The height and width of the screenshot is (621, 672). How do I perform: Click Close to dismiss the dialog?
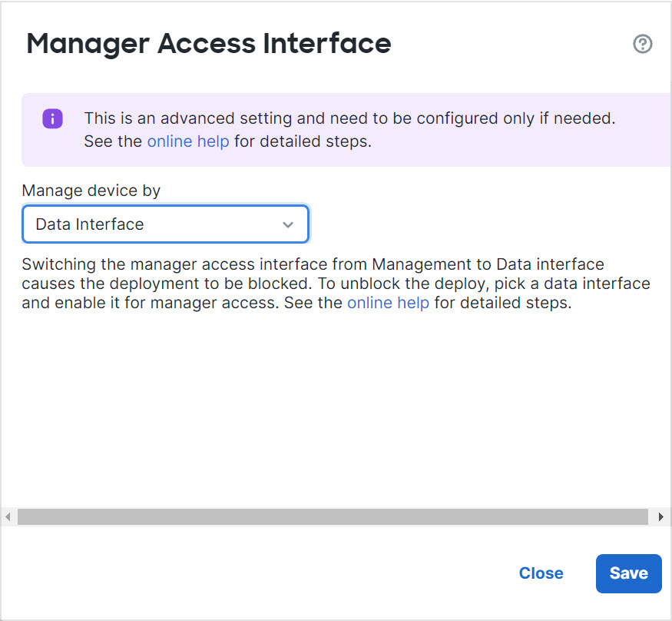click(x=541, y=573)
